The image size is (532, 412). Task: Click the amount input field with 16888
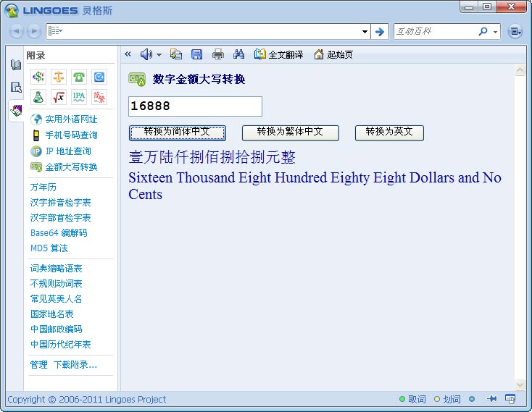pyautogui.click(x=195, y=106)
